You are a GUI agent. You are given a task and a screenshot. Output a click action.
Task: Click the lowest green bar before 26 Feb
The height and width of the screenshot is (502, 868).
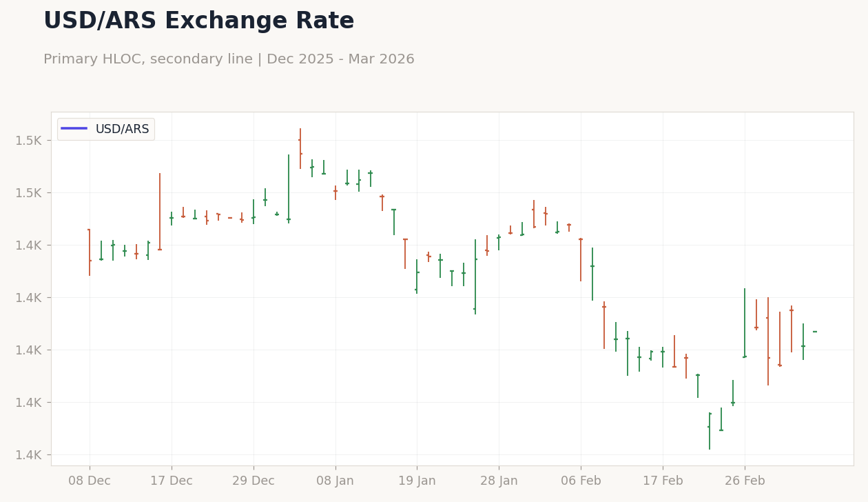point(710,431)
